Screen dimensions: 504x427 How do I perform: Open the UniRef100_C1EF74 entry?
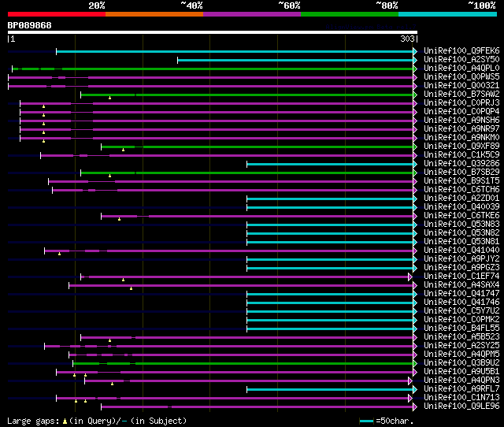(461, 277)
